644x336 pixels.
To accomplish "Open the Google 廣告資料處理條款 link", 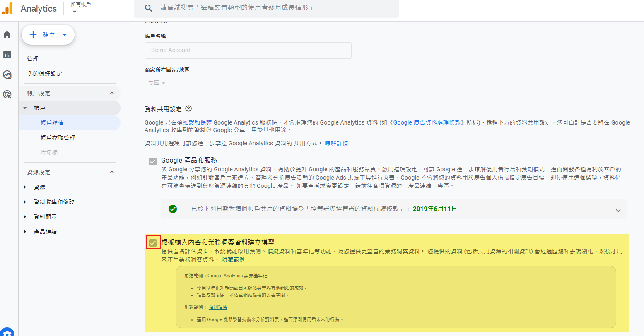I will click(427, 122).
